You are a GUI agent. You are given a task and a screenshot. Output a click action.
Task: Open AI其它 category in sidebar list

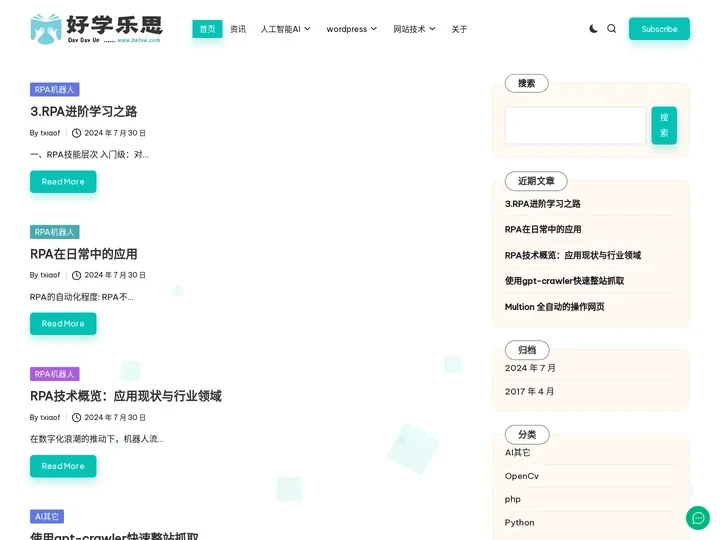coord(518,453)
